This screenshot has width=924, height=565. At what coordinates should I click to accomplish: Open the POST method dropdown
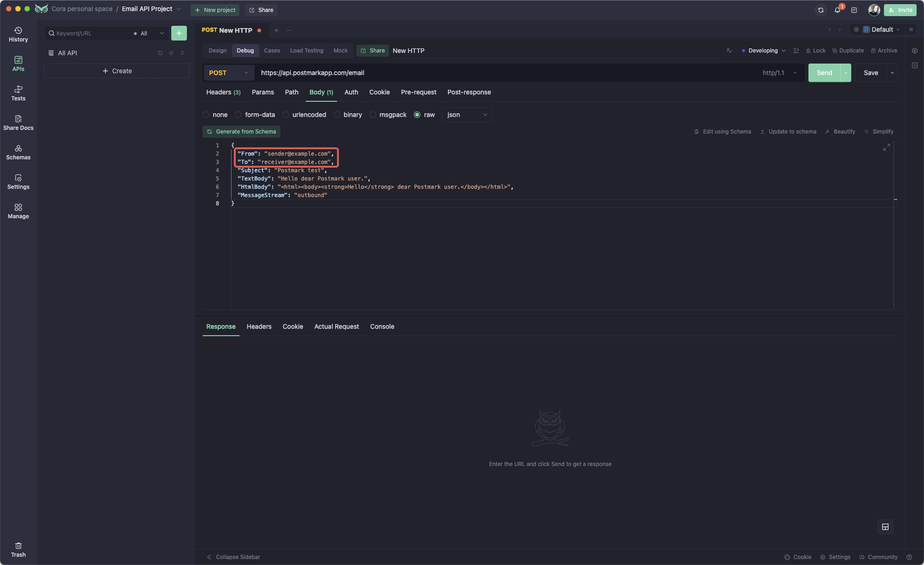229,73
